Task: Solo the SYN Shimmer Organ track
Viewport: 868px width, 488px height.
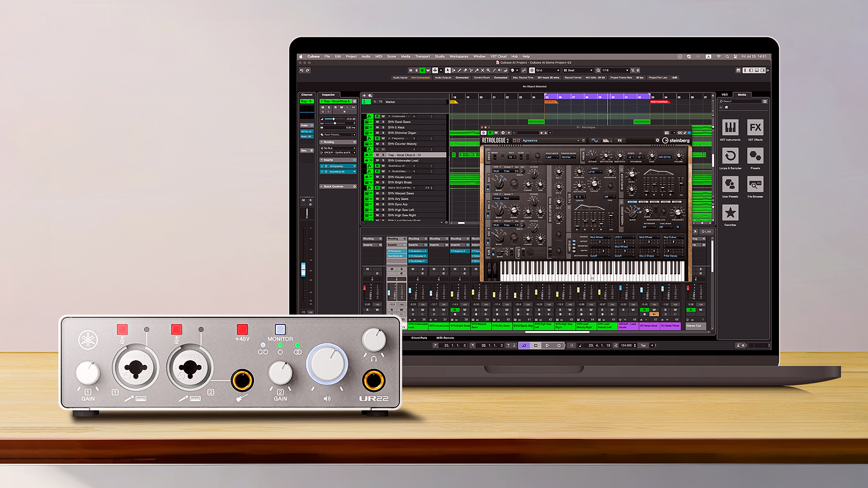Action: click(x=383, y=133)
